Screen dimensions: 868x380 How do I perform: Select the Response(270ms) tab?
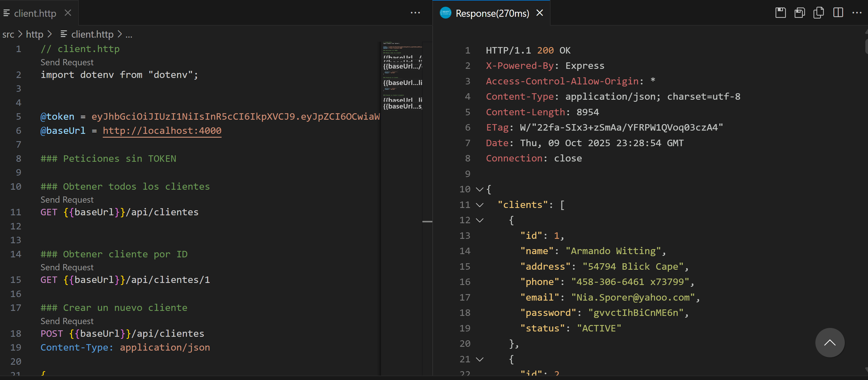tap(492, 13)
